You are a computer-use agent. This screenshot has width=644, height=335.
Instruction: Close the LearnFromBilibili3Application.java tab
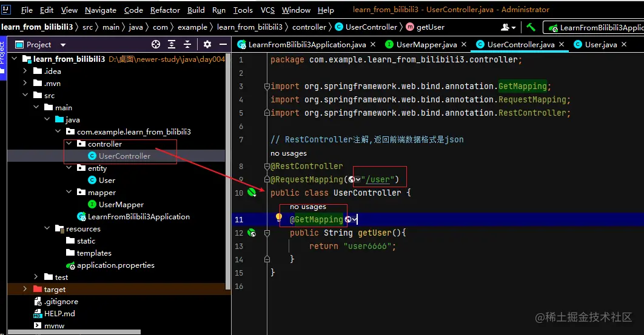(373, 44)
